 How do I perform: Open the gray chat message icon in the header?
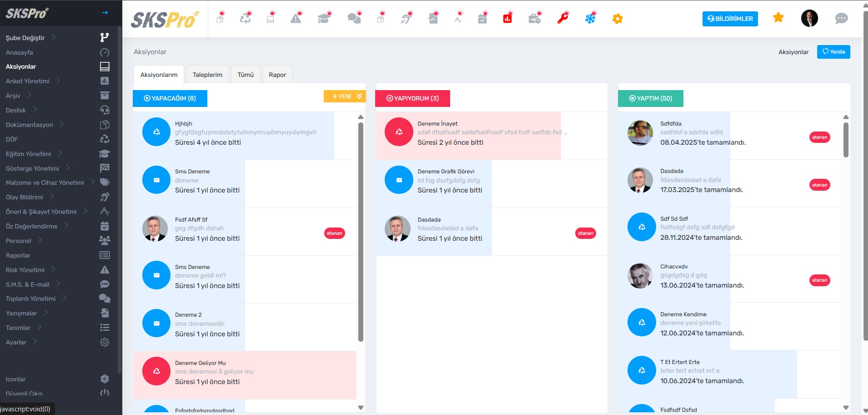tap(842, 19)
